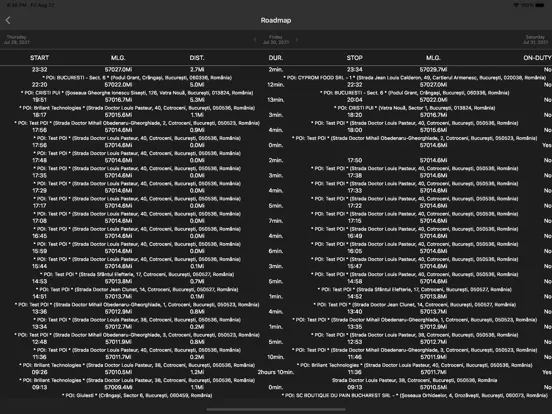Select duration 7min.

click(x=276, y=221)
